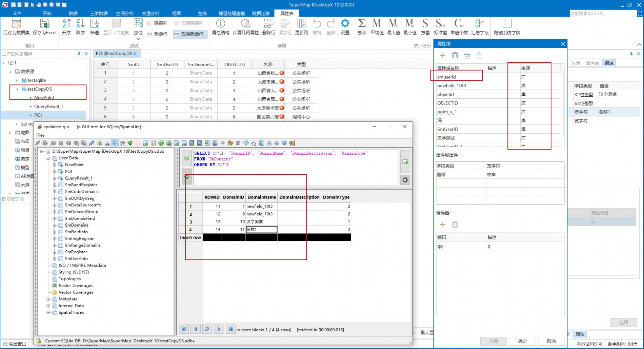Click 取消 button in 属性域 dialog
The height and width of the screenshot is (349, 644).
click(551, 341)
